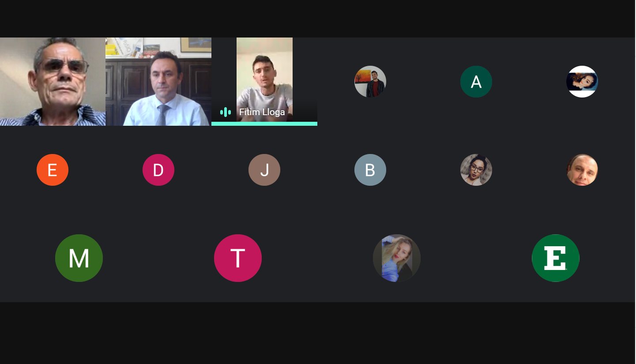Select the green block-letter E logo avatar
This screenshot has width=636, height=364.
556,258
